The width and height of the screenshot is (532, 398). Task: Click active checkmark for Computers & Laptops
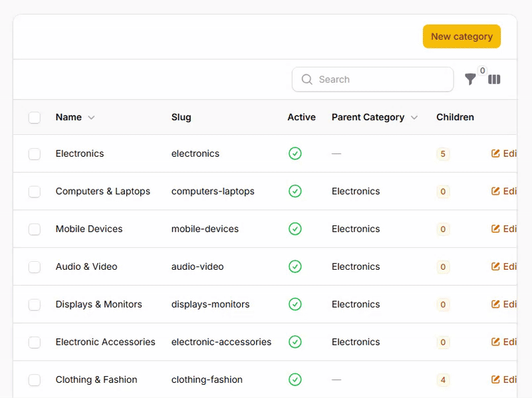[x=295, y=191]
